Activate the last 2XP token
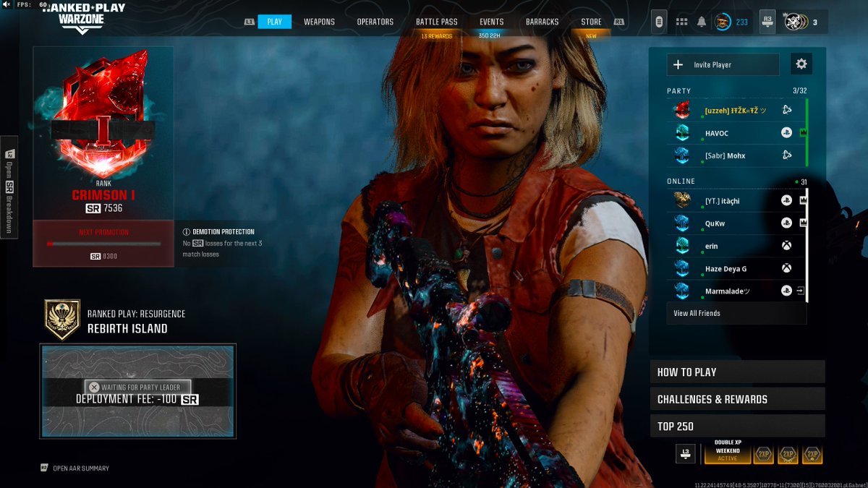 (812, 455)
